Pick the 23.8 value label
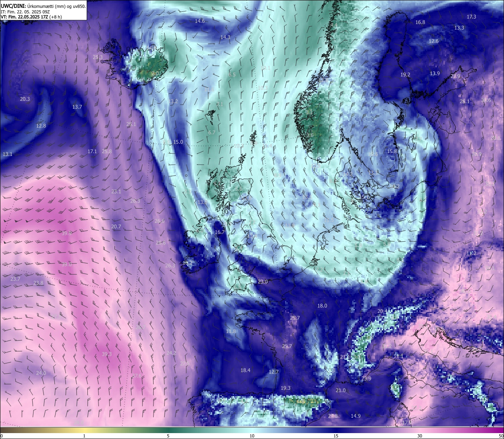Image resolution: width=504 pixels, height=439 pixels. point(38,283)
